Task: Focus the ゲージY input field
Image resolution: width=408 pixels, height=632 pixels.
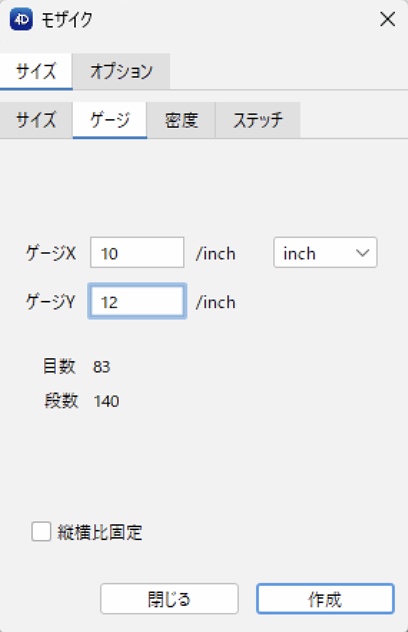Action: [137, 301]
